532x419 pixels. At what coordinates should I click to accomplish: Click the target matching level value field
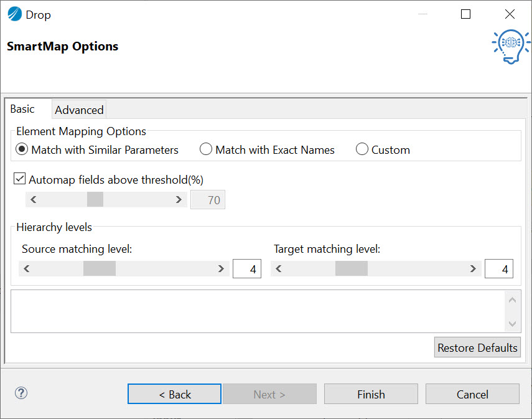(x=499, y=269)
